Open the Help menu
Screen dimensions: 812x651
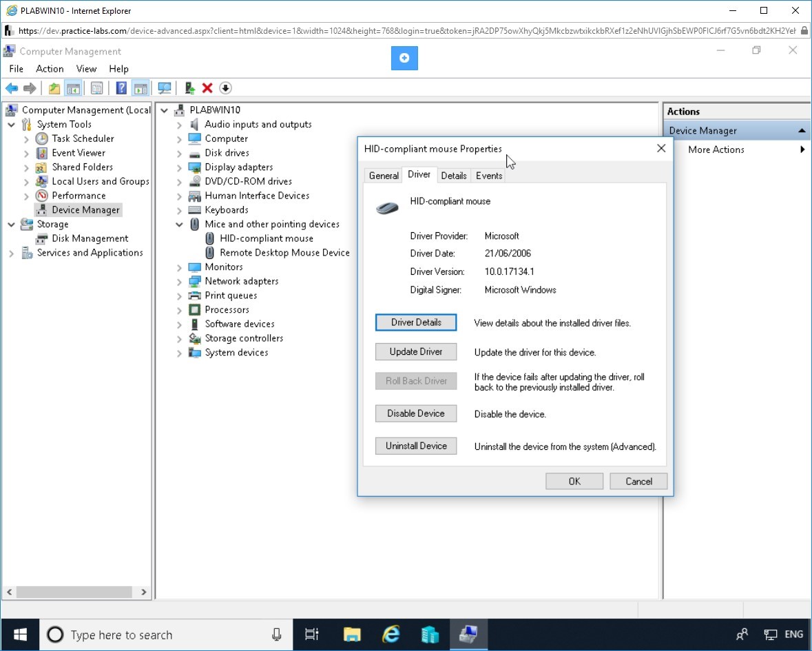pos(118,69)
